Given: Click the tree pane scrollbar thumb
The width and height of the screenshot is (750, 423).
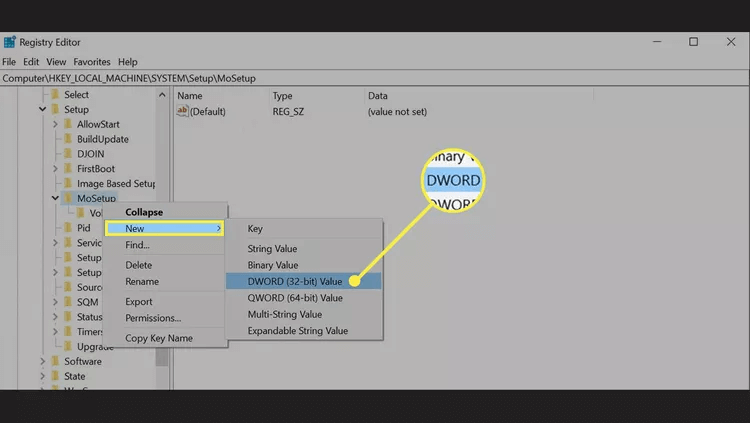Looking at the screenshot, I should (162, 356).
